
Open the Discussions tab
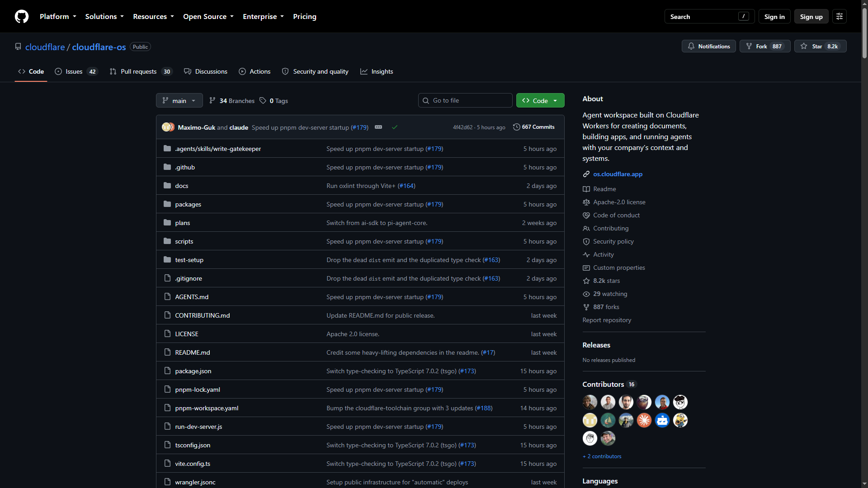[206, 71]
